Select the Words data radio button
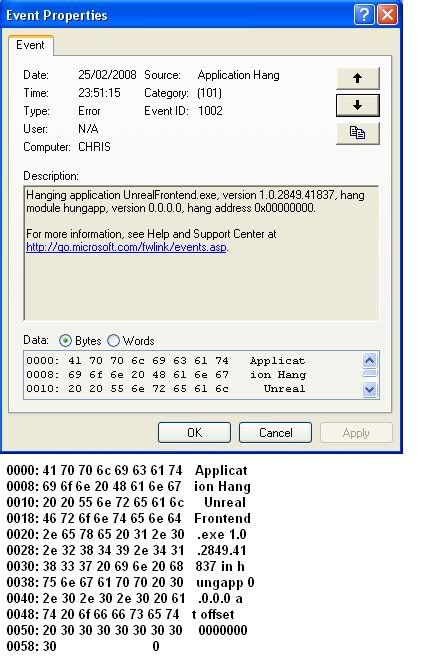This screenshot has width=429, height=666. click(x=113, y=341)
